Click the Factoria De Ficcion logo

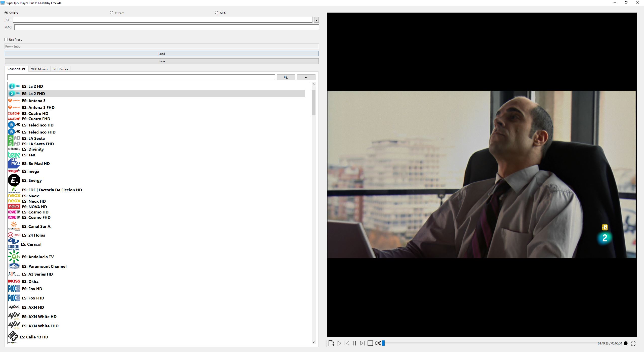click(14, 190)
